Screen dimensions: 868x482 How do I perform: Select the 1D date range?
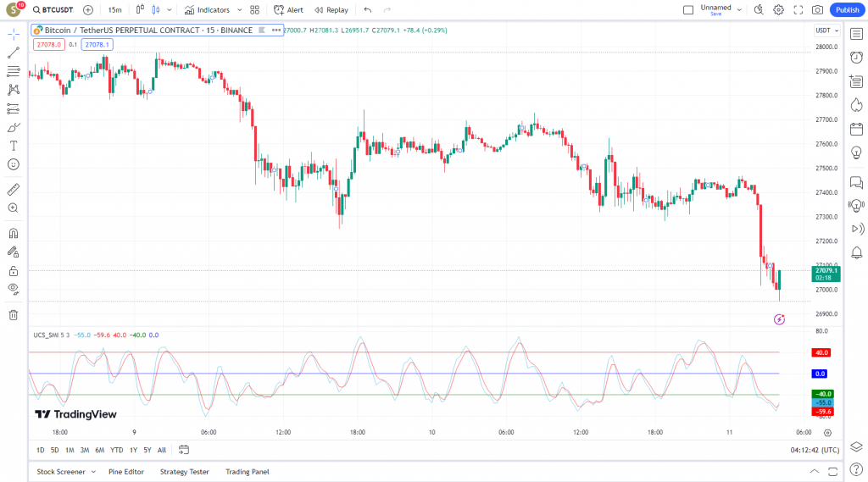pos(41,450)
